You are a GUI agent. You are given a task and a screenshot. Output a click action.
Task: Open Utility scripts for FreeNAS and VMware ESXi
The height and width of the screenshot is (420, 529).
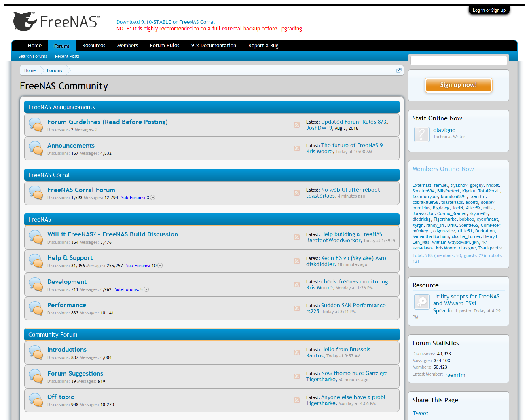click(466, 300)
